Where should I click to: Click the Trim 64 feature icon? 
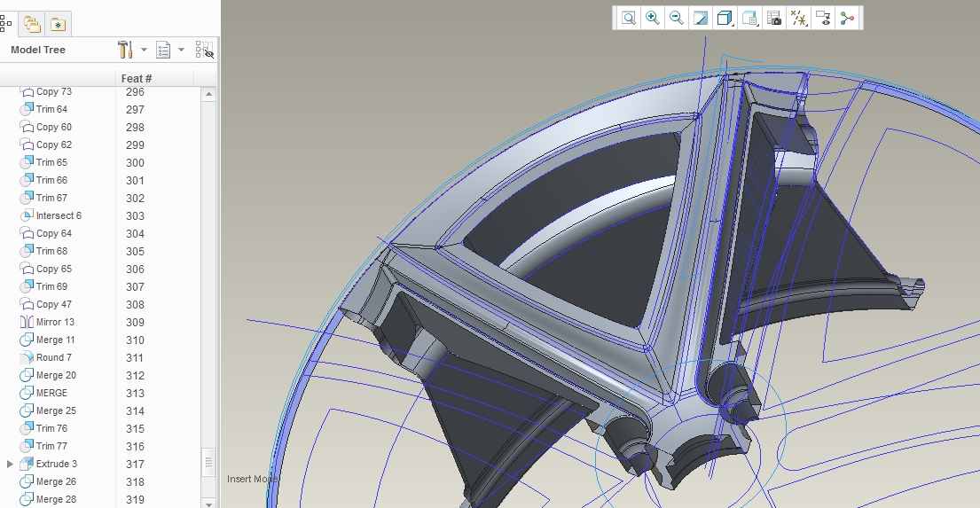coord(27,109)
